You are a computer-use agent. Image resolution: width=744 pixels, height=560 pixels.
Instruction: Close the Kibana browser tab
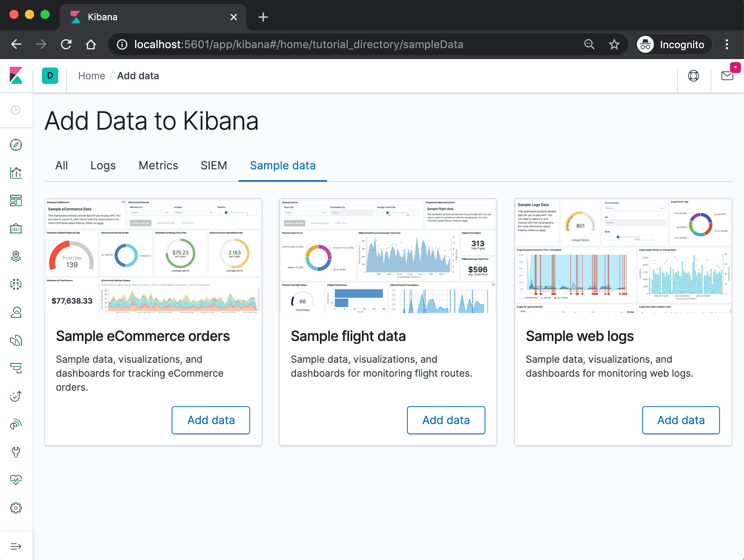click(x=234, y=17)
